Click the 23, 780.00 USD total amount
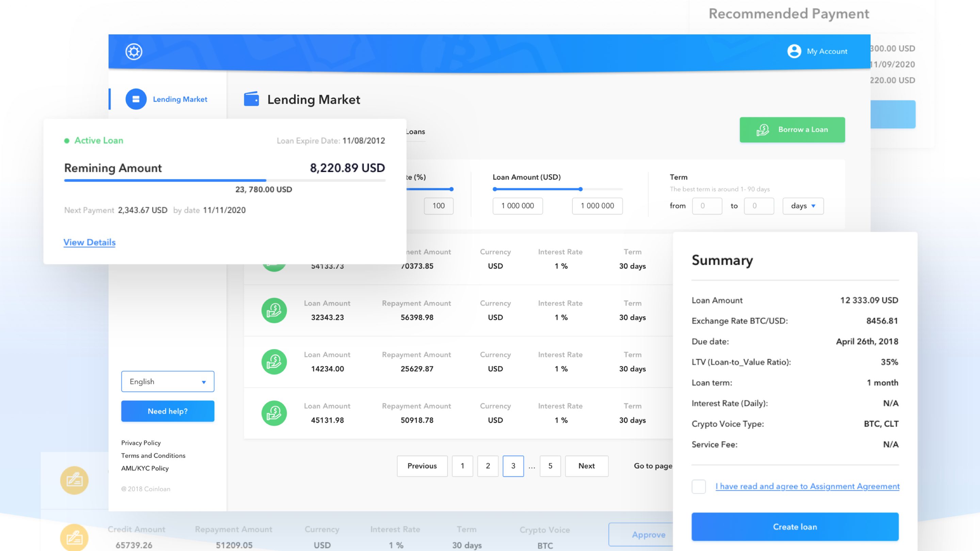This screenshot has height=551, width=980. (264, 190)
